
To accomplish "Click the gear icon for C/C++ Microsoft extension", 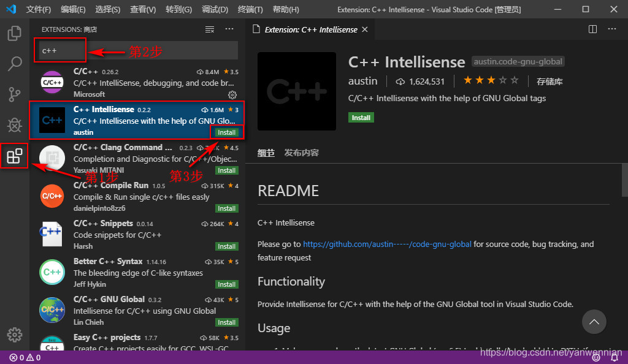I will [232, 95].
